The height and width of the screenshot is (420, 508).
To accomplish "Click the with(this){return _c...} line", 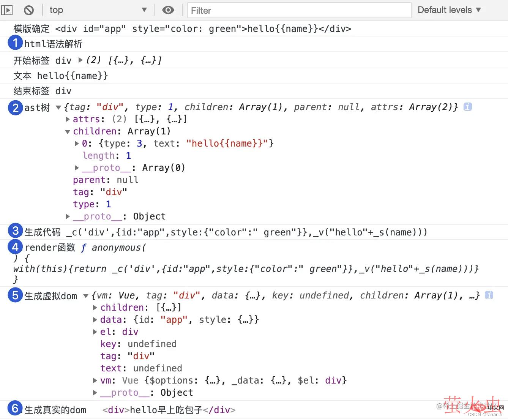I will coord(246,269).
